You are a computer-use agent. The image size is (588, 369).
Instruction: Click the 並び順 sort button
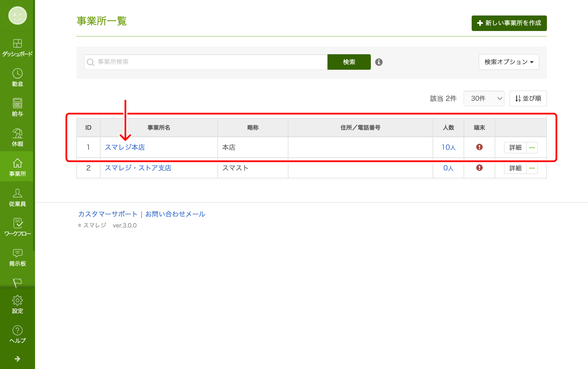coord(528,98)
